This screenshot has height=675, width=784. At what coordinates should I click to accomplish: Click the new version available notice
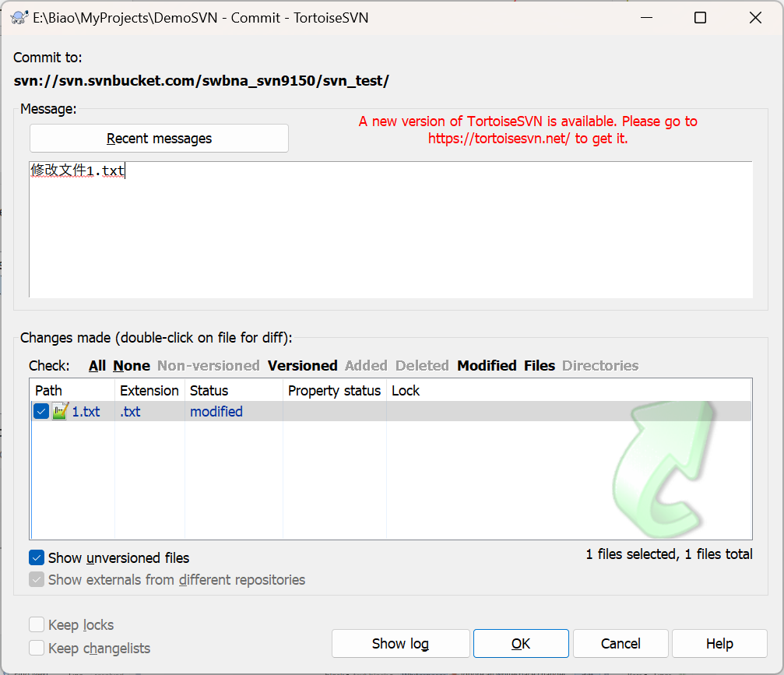tap(528, 129)
